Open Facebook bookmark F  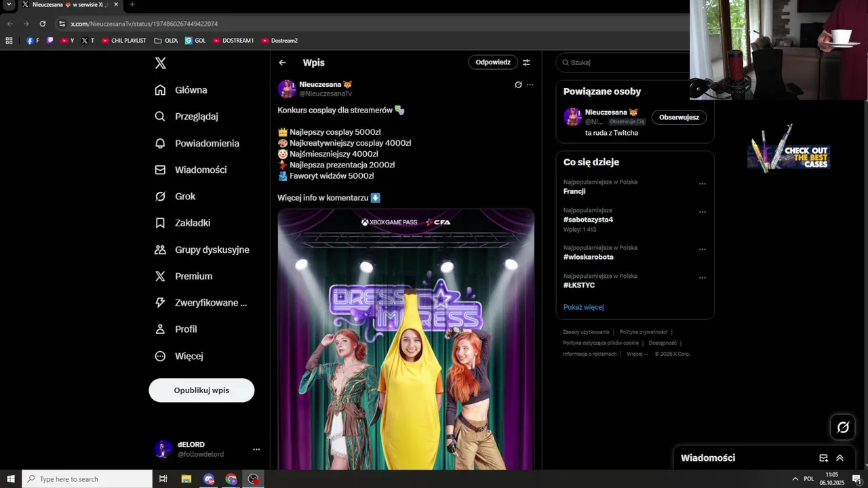click(33, 41)
